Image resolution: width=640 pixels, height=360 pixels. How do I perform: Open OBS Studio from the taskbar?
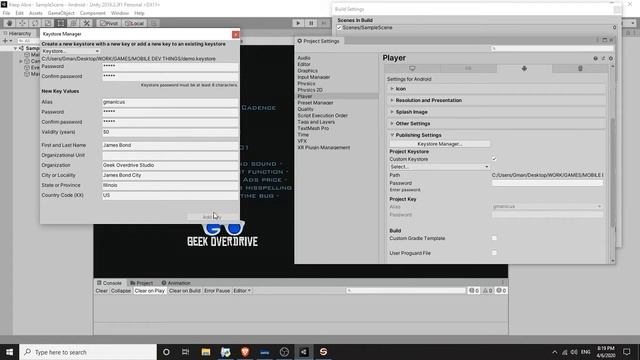(x=284, y=352)
